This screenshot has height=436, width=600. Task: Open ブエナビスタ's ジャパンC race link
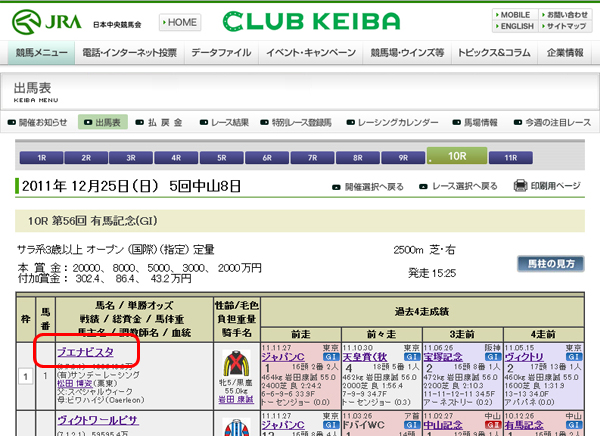(x=283, y=357)
